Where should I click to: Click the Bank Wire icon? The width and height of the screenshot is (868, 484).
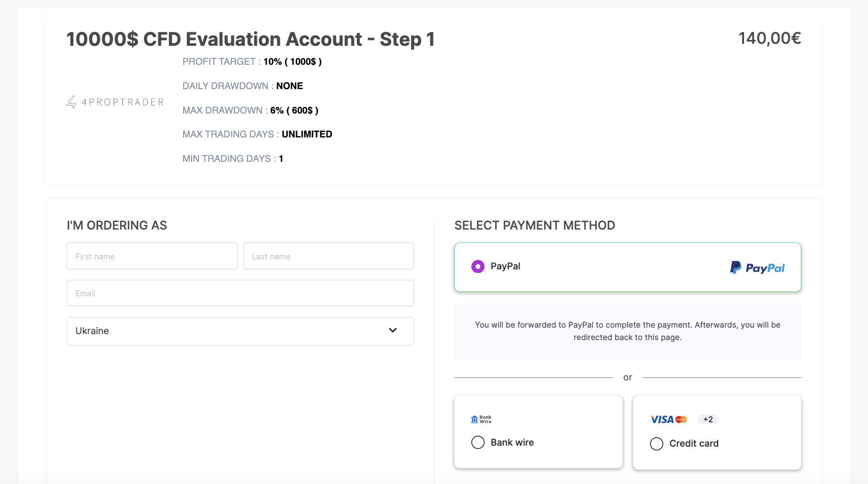(481, 419)
